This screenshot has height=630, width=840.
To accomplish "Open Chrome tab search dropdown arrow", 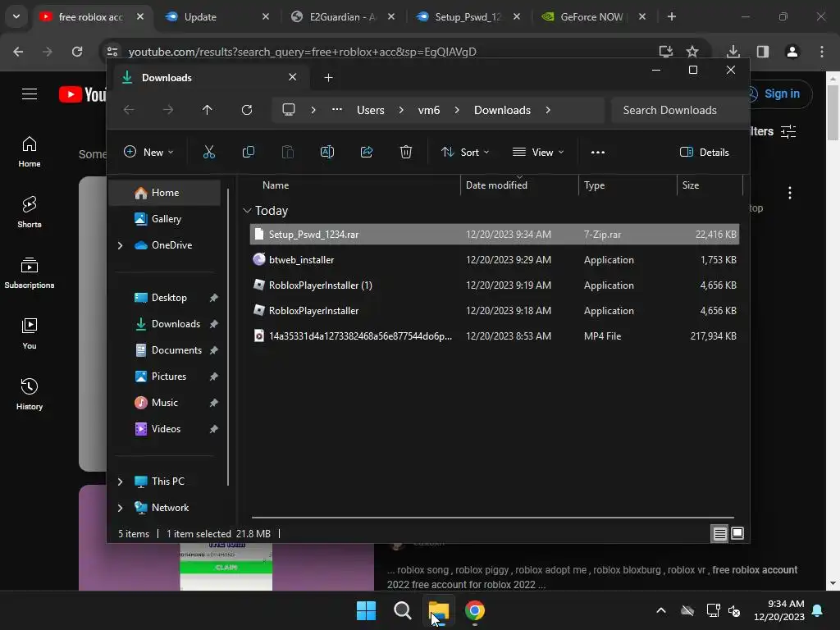I will [x=16, y=16].
